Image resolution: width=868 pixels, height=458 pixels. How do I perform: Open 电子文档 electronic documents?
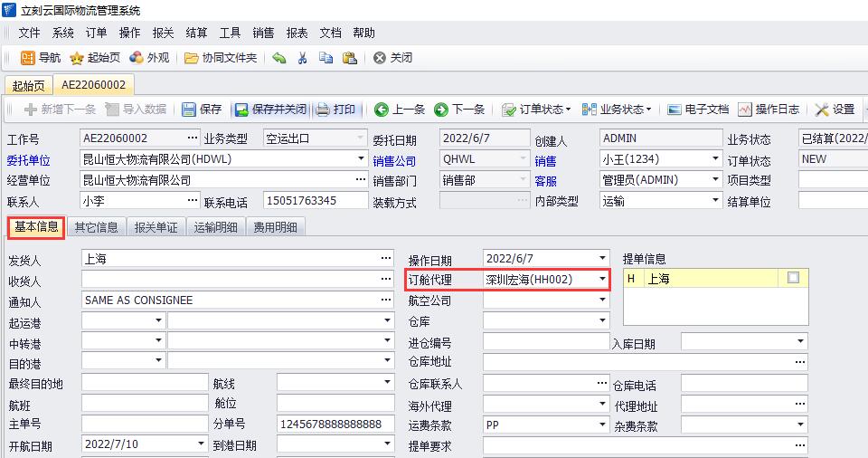(x=697, y=110)
